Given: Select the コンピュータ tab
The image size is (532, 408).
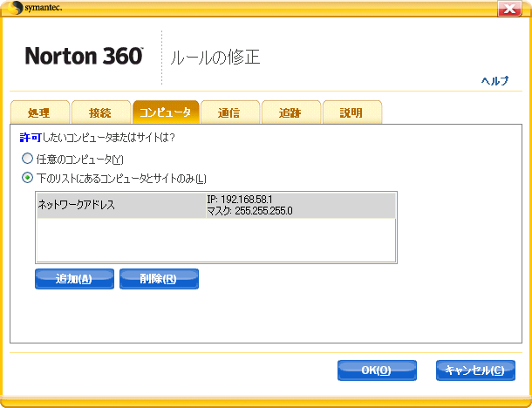Looking at the screenshot, I should [x=166, y=112].
